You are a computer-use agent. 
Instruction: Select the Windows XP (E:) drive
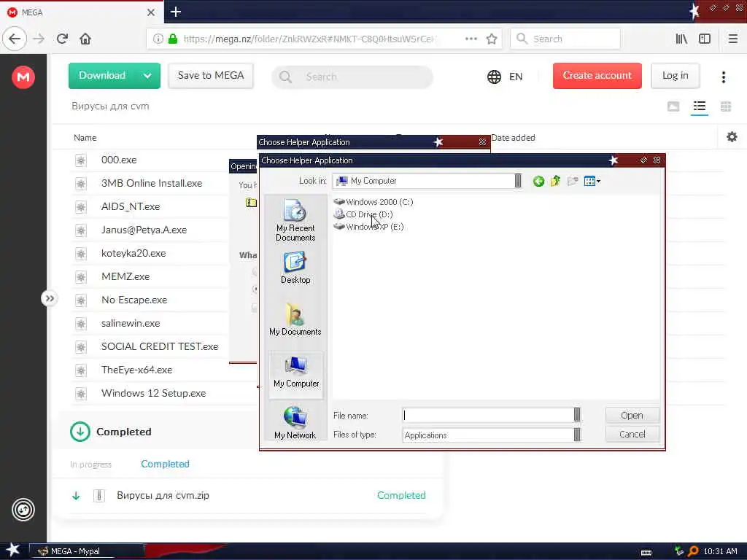click(368, 227)
